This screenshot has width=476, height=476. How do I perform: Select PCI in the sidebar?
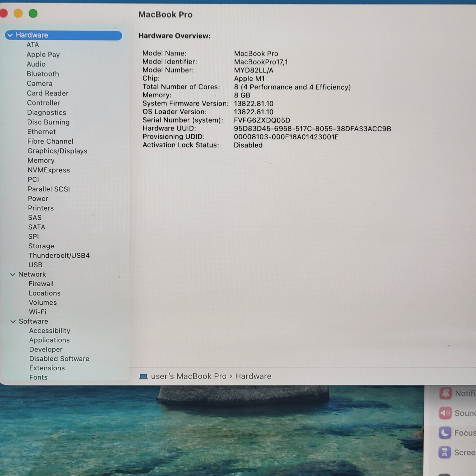(x=33, y=180)
